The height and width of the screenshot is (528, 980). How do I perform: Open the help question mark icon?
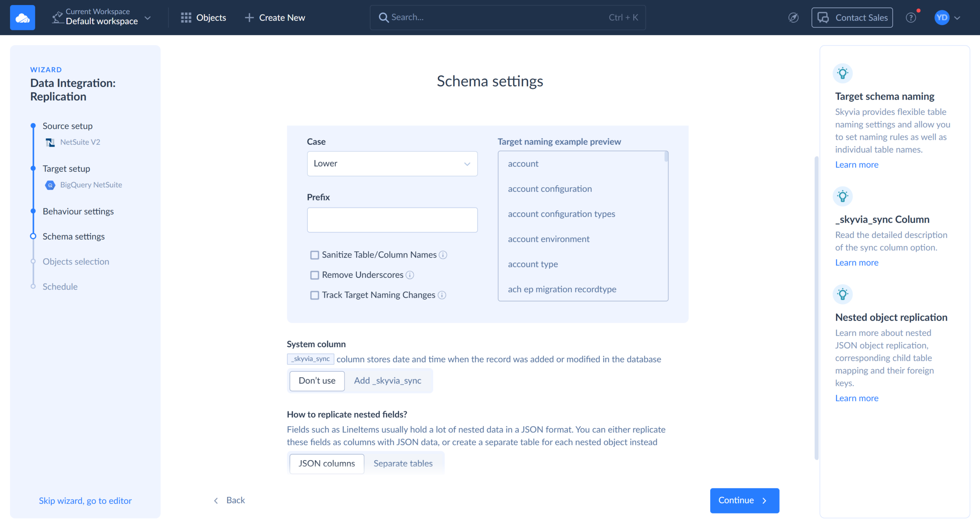click(x=911, y=18)
